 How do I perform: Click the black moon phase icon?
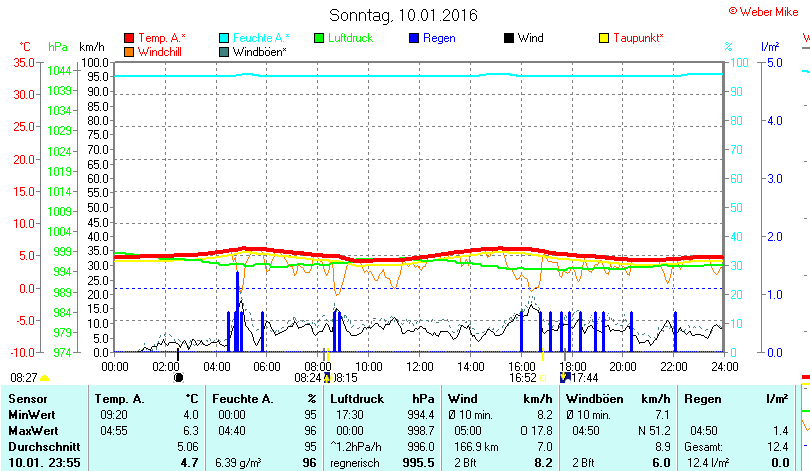point(178,378)
